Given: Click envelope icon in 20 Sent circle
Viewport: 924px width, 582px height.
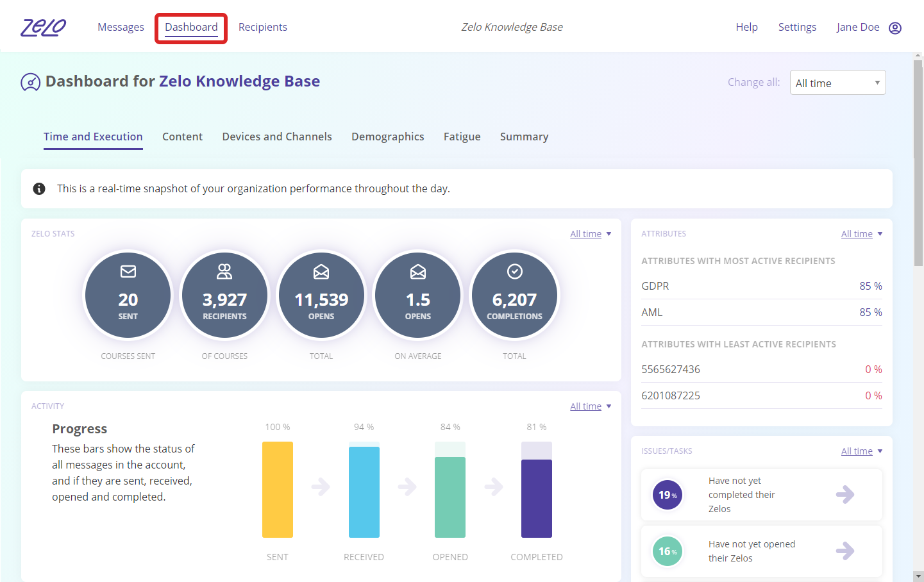Looking at the screenshot, I should click(x=128, y=272).
